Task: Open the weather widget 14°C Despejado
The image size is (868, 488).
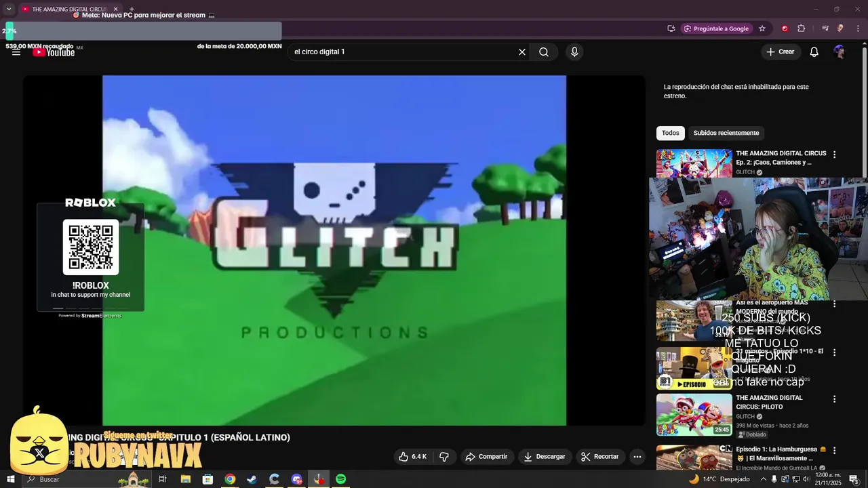Action: (x=719, y=479)
